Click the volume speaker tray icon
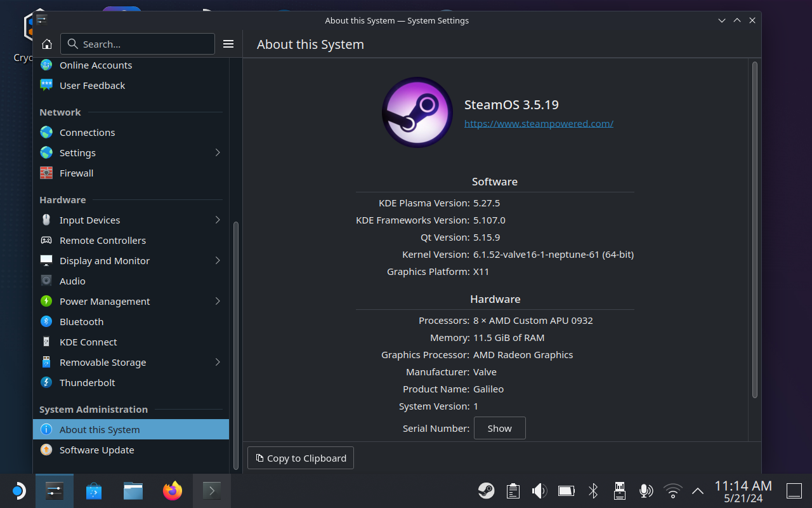Screen dimensions: 812x508 point(539,491)
